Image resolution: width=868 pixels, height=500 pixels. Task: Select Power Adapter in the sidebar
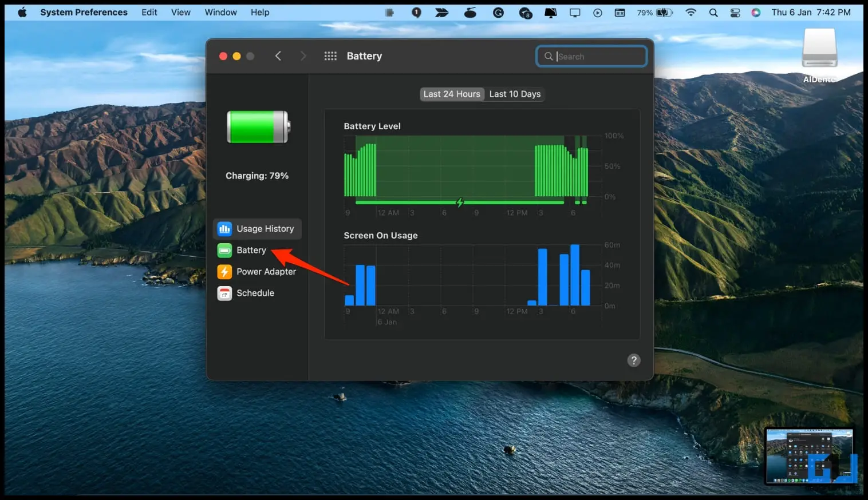[x=257, y=272]
